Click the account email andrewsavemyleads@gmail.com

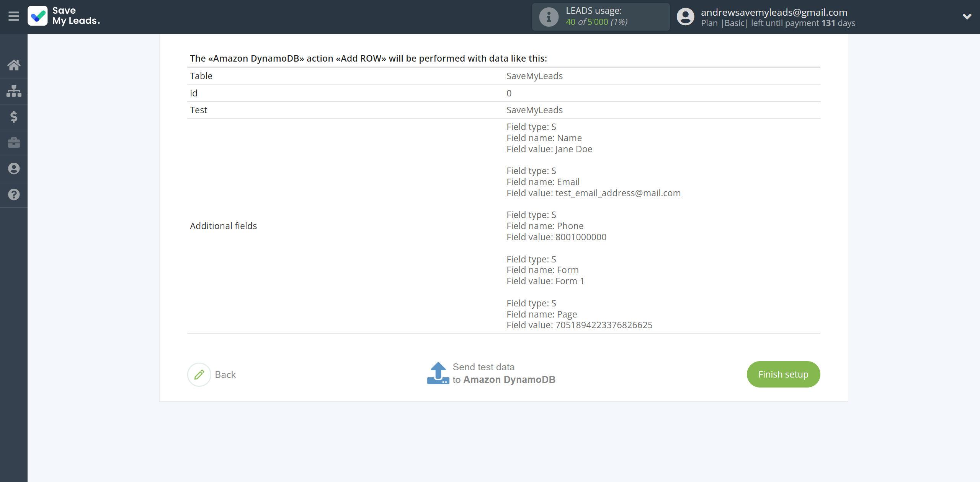[774, 12]
